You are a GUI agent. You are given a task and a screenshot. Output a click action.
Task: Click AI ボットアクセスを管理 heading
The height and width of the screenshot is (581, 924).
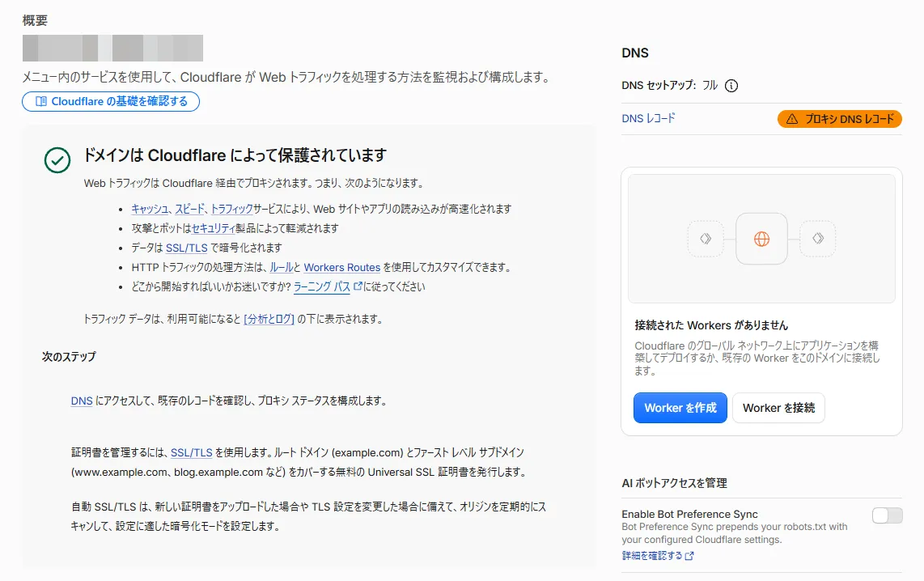coord(674,483)
